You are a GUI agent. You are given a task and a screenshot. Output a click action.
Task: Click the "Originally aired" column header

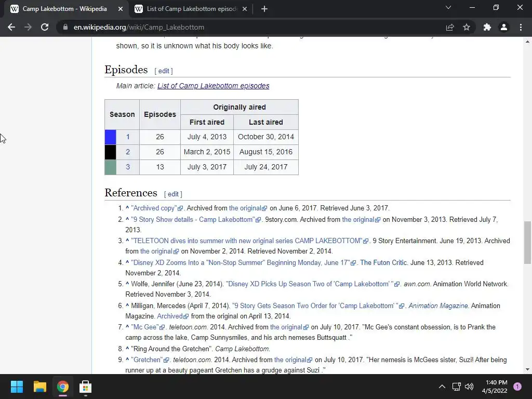point(240,107)
